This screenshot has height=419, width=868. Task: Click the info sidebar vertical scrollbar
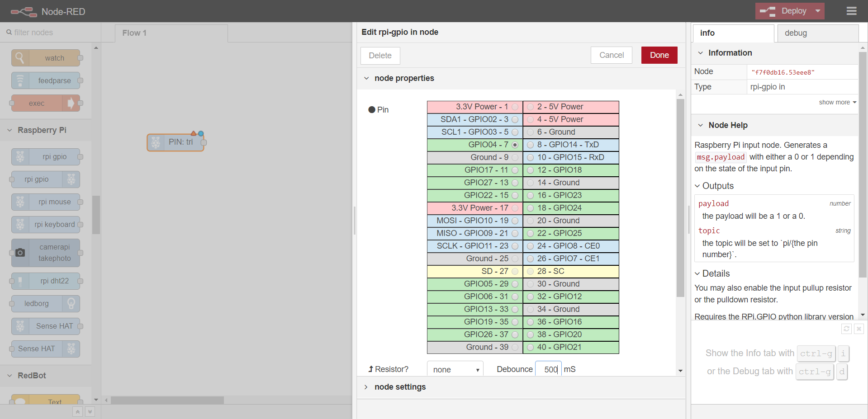(x=863, y=165)
